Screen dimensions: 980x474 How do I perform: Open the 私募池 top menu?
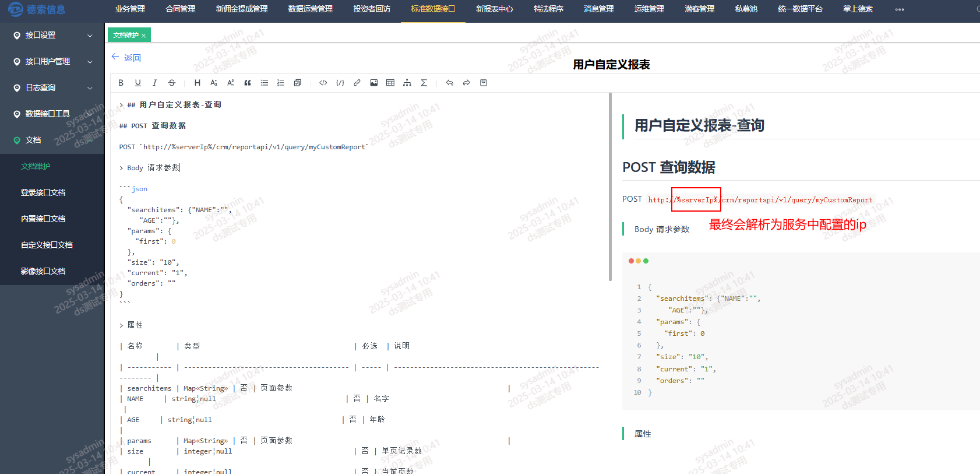(746, 9)
